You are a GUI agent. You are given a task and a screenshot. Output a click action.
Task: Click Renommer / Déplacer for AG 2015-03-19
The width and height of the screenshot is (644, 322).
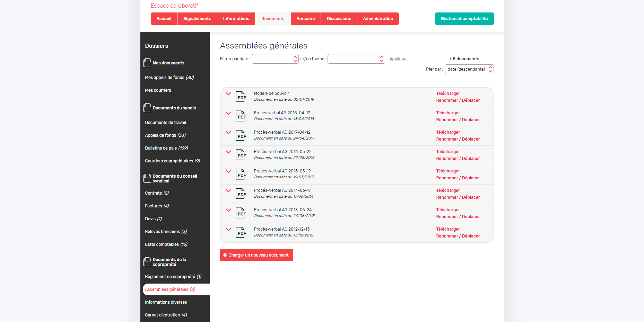pyautogui.click(x=458, y=178)
